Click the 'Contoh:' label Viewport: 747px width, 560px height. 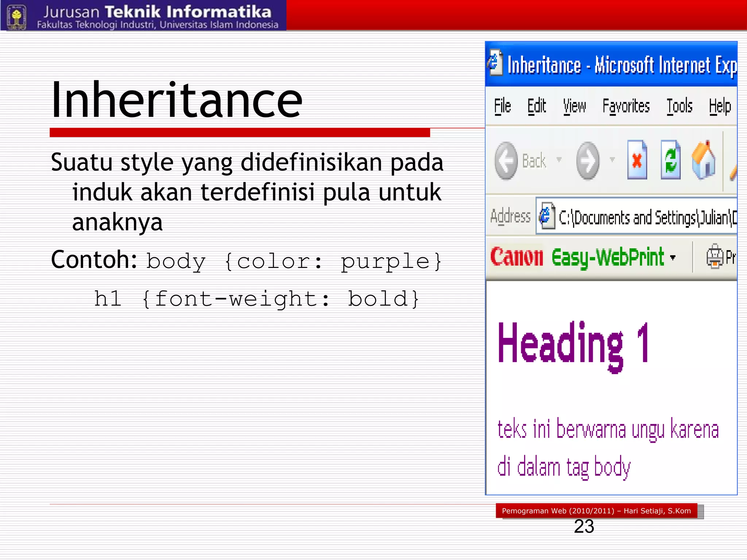[x=94, y=259]
